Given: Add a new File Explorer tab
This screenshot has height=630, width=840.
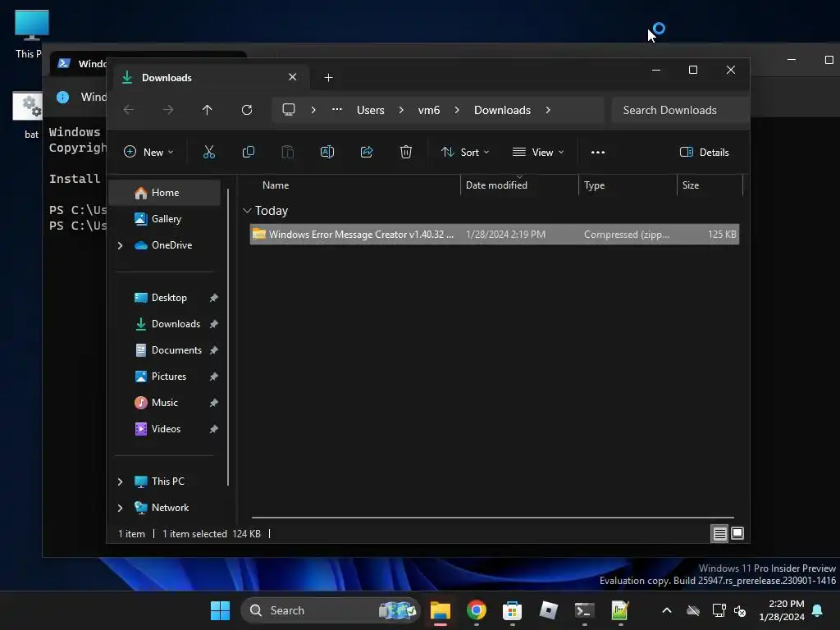Looking at the screenshot, I should 328,78.
